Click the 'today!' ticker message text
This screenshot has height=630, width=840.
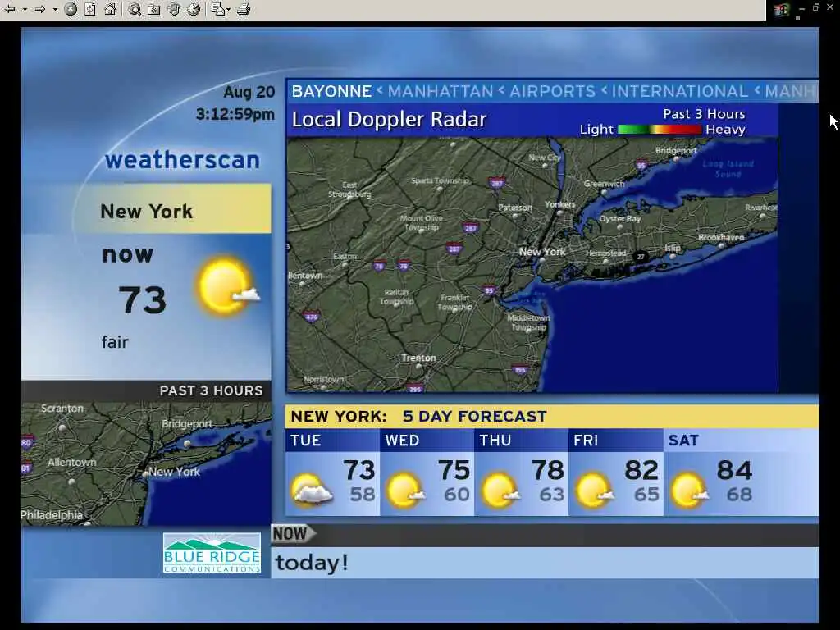click(x=312, y=563)
